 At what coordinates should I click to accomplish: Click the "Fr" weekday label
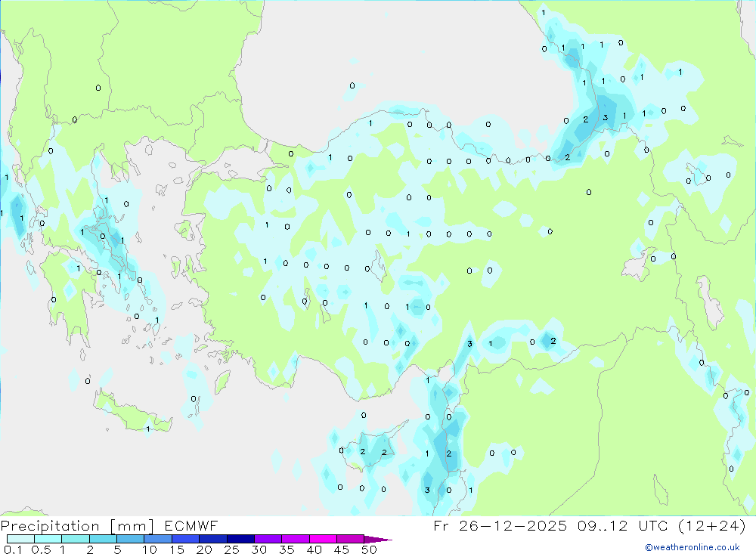pos(441,525)
